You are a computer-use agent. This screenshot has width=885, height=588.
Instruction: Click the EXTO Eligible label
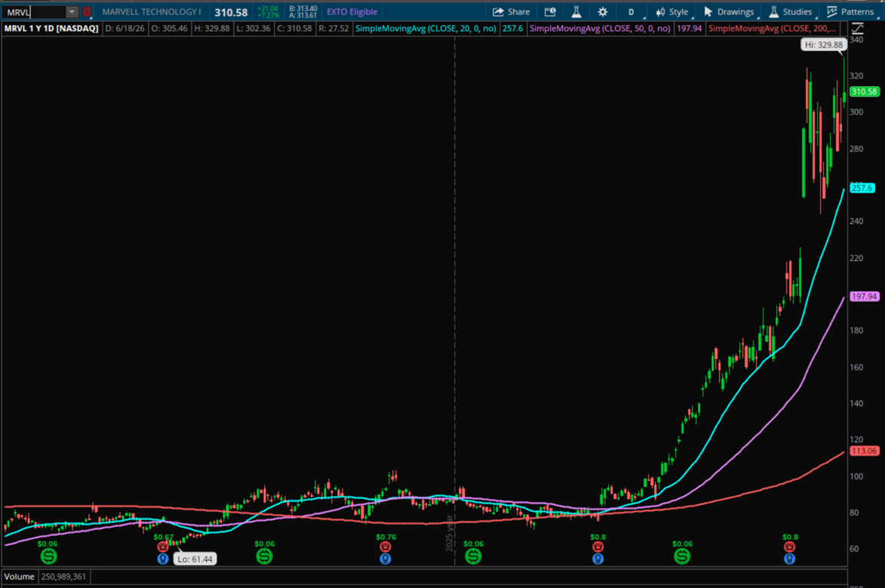point(352,12)
